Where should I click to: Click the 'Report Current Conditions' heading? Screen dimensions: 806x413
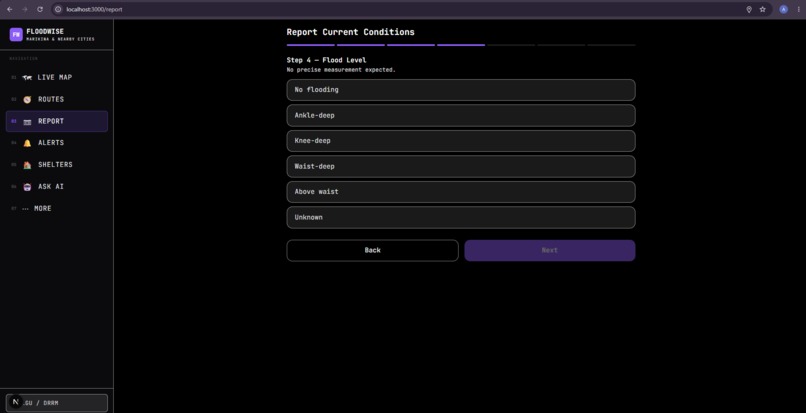(351, 32)
